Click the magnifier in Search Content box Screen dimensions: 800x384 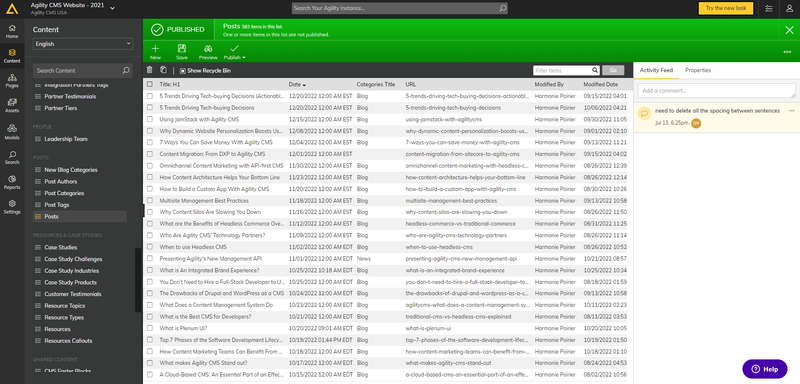126,70
